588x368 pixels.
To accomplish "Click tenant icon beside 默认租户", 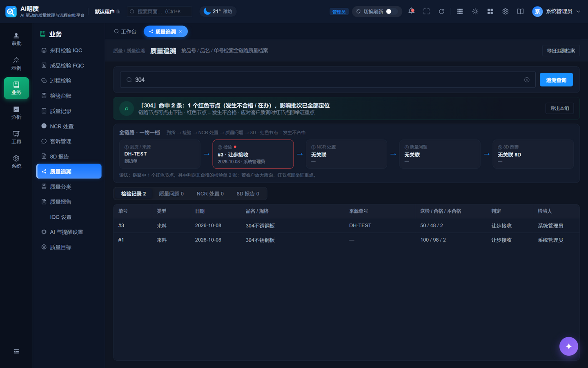I will coord(118,11).
